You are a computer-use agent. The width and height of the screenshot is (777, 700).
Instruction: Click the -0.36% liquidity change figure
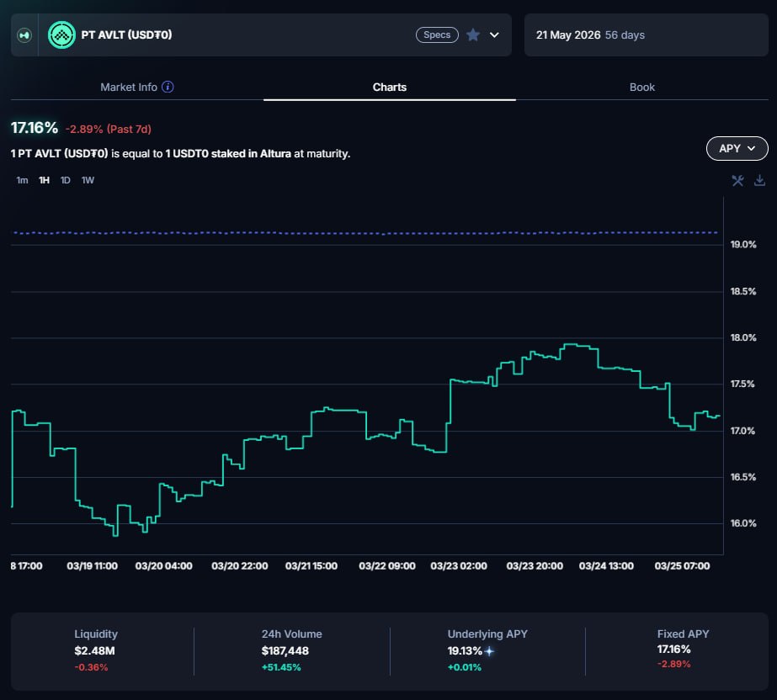[91, 667]
